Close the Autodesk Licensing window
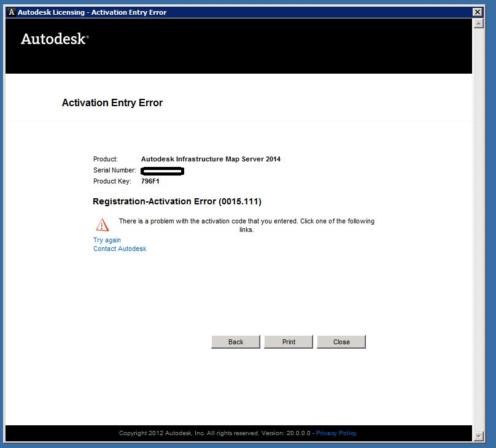Image resolution: width=496 pixels, height=448 pixels. tap(478, 12)
